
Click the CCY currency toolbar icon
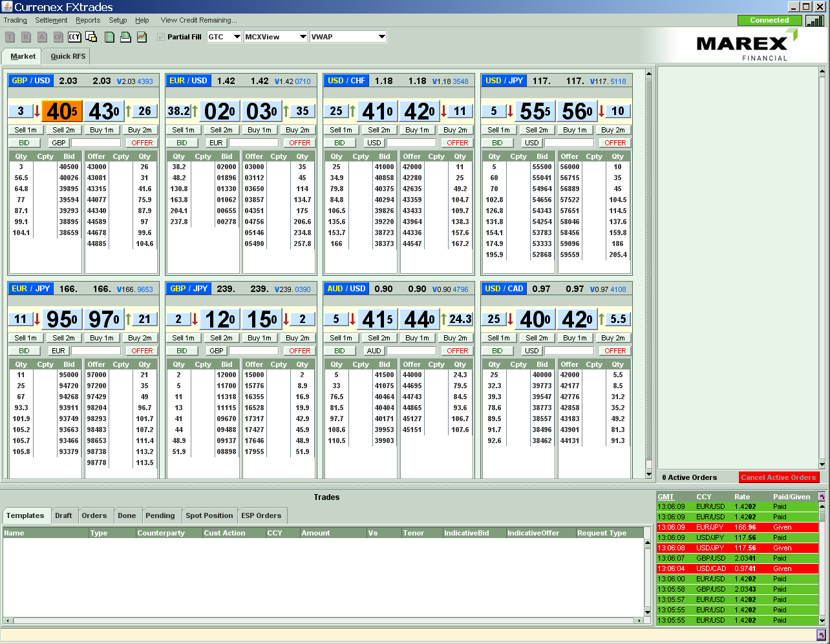coord(74,37)
